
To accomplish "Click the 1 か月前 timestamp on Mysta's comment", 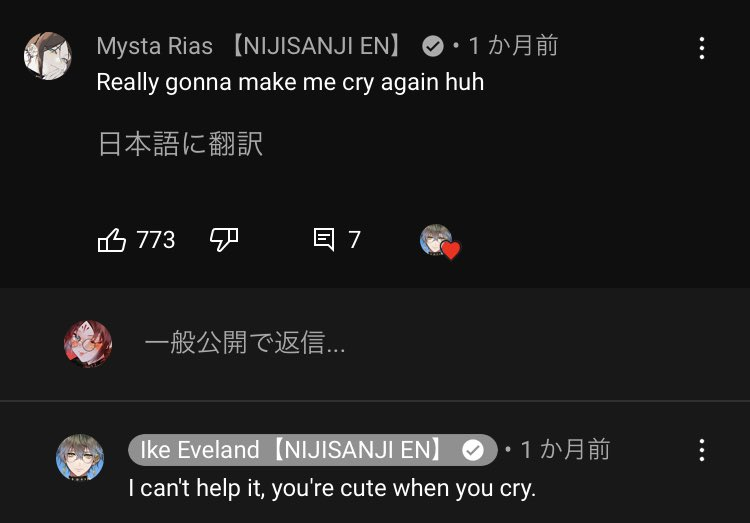I will 513,46.
